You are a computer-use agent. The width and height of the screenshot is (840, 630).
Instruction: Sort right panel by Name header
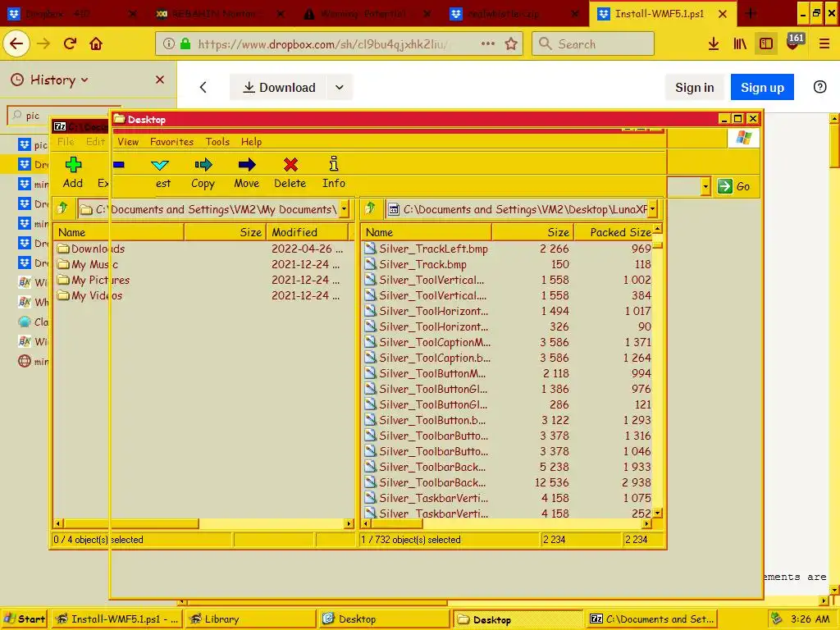[427, 232]
